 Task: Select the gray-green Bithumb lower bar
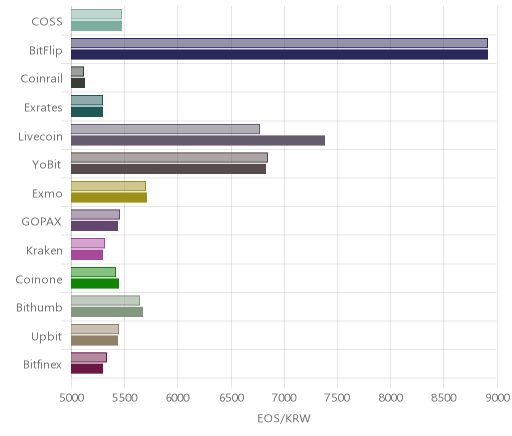[107, 312]
